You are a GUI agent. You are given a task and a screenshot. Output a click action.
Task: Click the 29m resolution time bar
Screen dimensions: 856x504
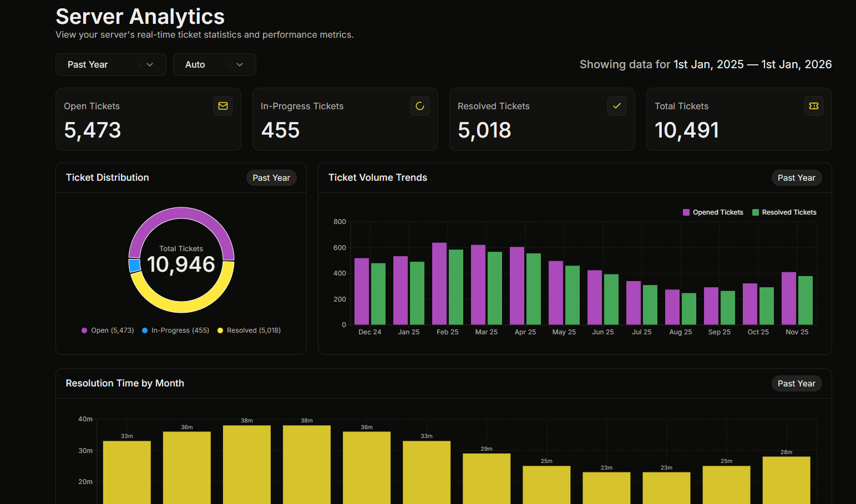[487, 478]
